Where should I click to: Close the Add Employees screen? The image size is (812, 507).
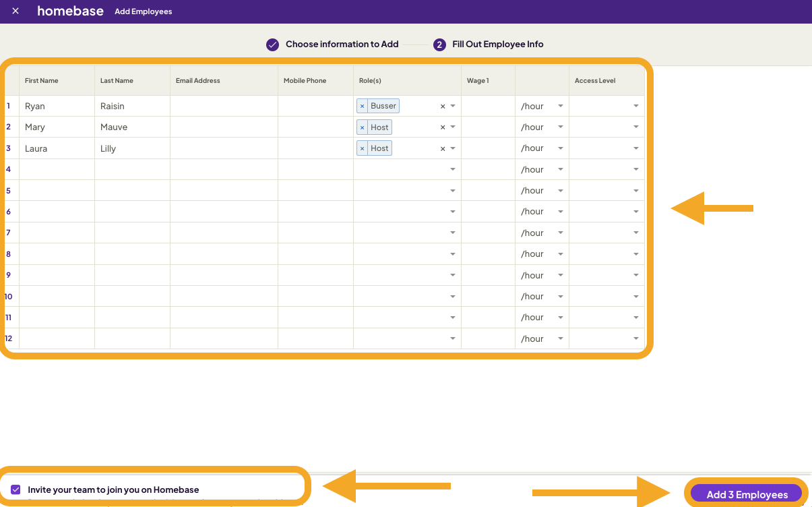pyautogui.click(x=15, y=11)
